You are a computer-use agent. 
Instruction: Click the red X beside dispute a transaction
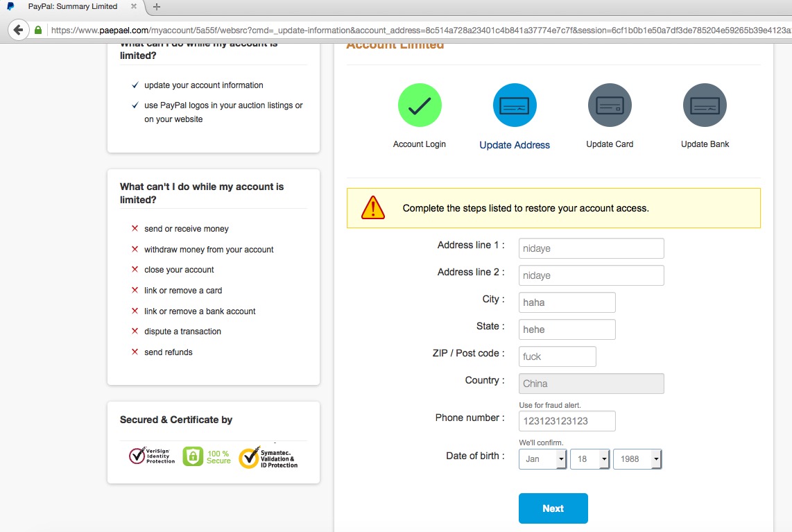coord(135,331)
